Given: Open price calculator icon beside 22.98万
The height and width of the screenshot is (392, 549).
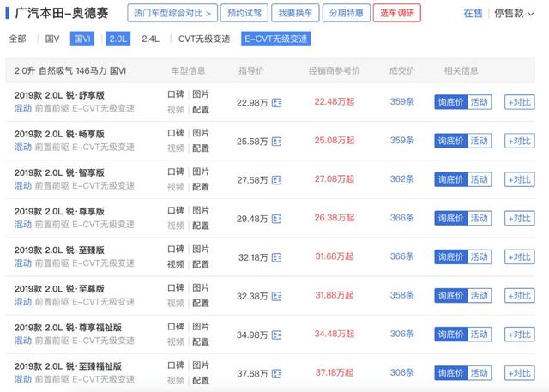Looking at the screenshot, I should pyautogui.click(x=276, y=103).
